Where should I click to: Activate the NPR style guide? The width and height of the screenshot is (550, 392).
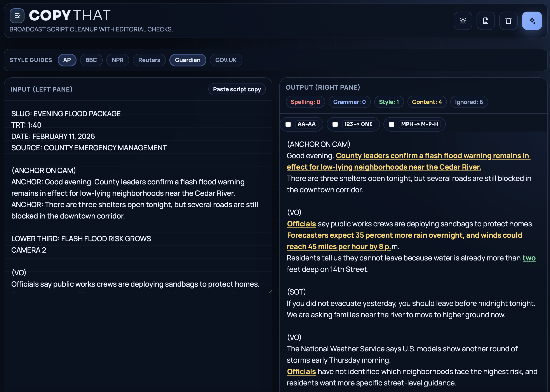click(x=118, y=60)
